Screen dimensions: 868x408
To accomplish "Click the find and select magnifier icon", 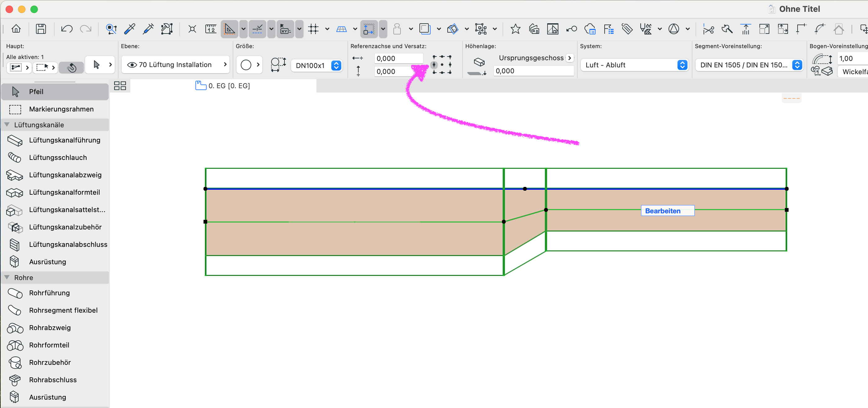I will [x=111, y=29].
